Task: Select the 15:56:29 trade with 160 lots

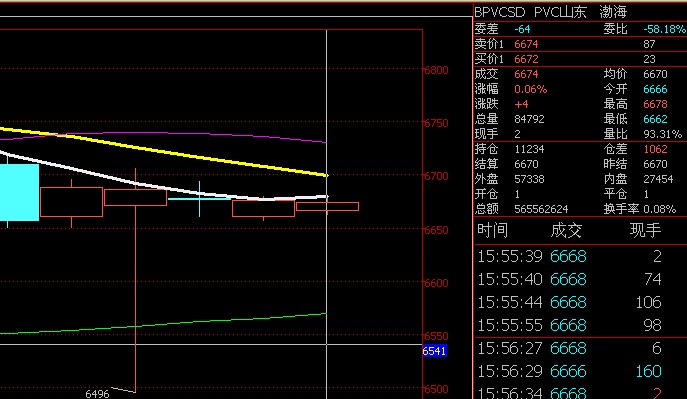Action: pyautogui.click(x=581, y=371)
